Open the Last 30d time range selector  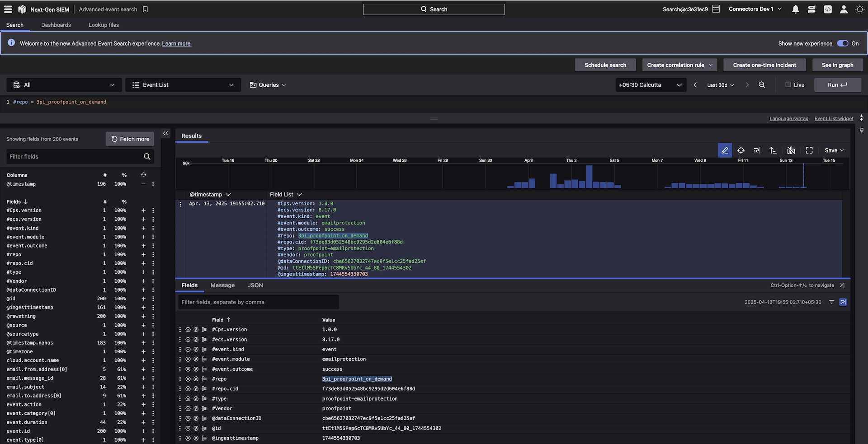click(721, 85)
